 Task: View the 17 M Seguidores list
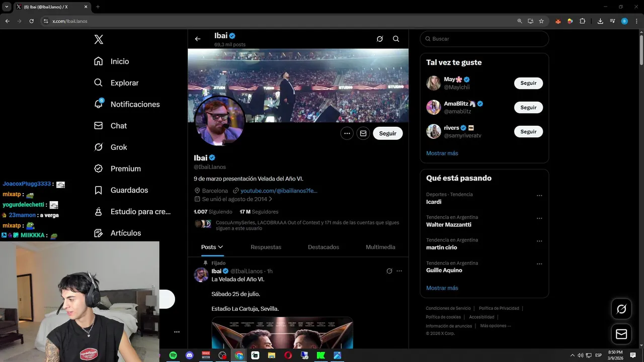click(x=259, y=212)
